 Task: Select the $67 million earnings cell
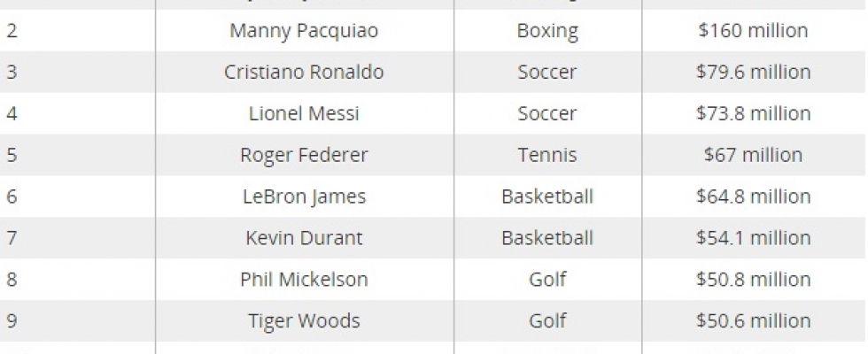coord(753,156)
